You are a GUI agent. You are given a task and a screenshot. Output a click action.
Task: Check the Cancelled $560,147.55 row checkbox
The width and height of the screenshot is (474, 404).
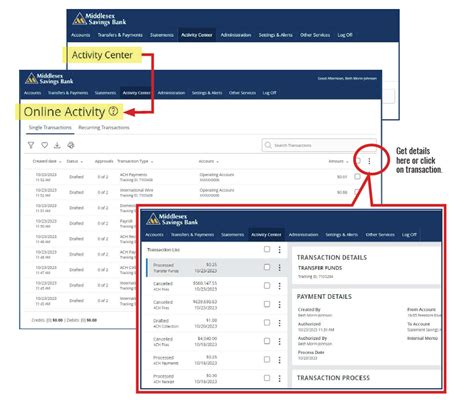tap(267, 286)
